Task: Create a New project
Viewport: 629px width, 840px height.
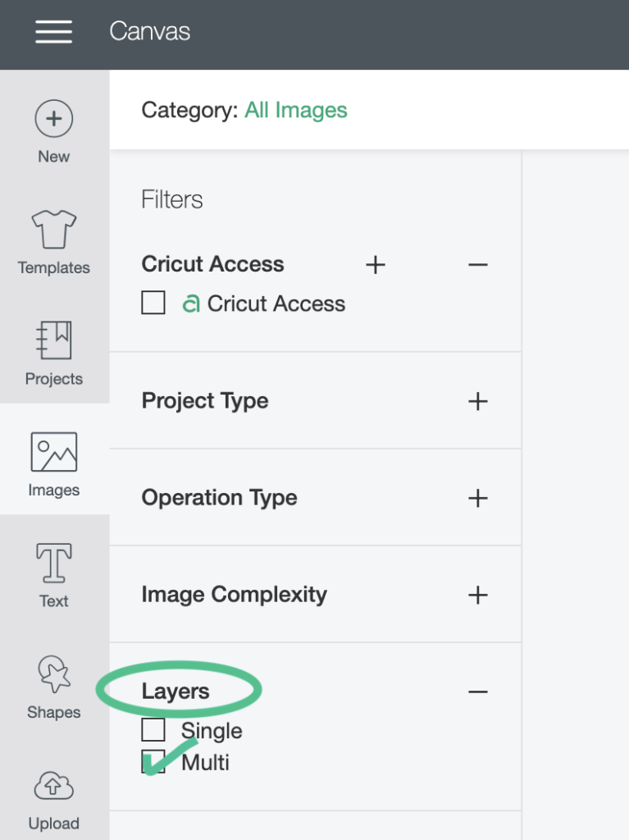Action: (x=53, y=132)
